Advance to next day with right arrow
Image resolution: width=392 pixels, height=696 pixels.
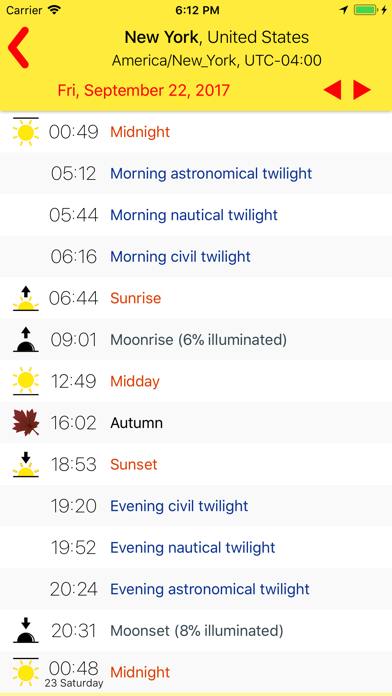pos(362,90)
